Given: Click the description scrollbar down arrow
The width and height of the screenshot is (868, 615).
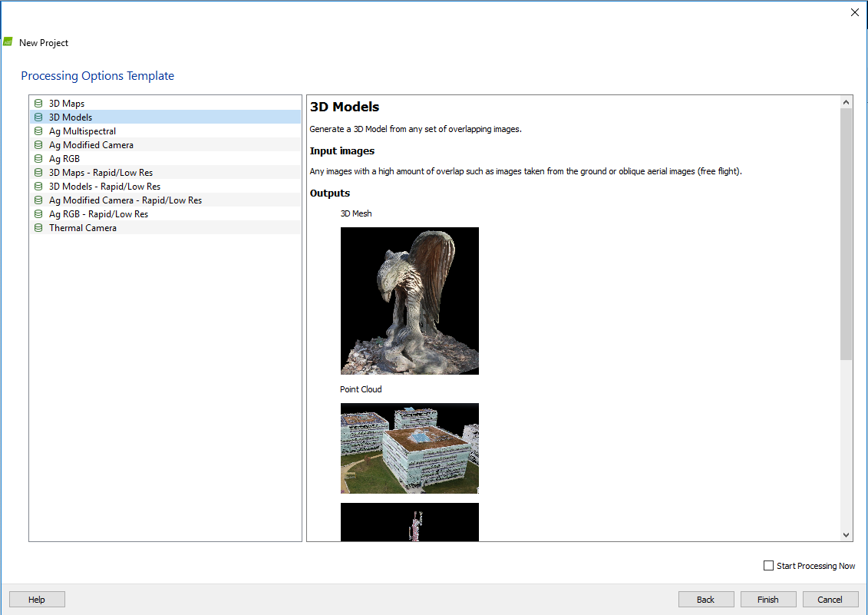Looking at the screenshot, I should (846, 534).
